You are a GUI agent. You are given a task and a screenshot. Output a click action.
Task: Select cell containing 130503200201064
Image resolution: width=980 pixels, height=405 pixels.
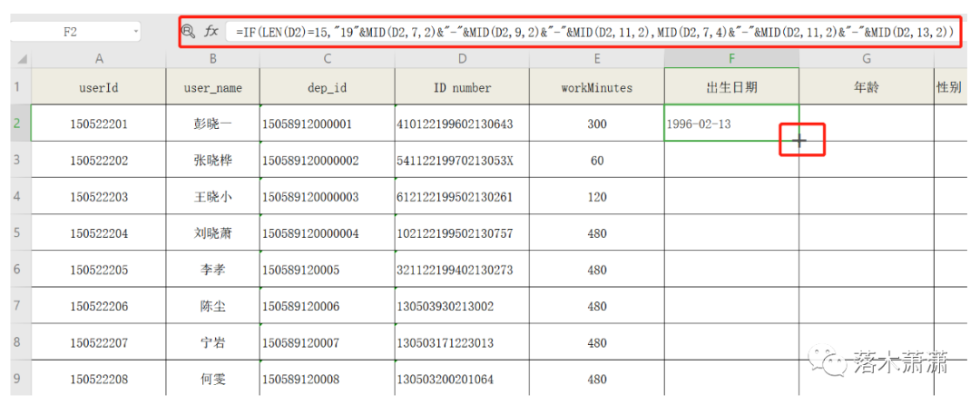(x=462, y=379)
